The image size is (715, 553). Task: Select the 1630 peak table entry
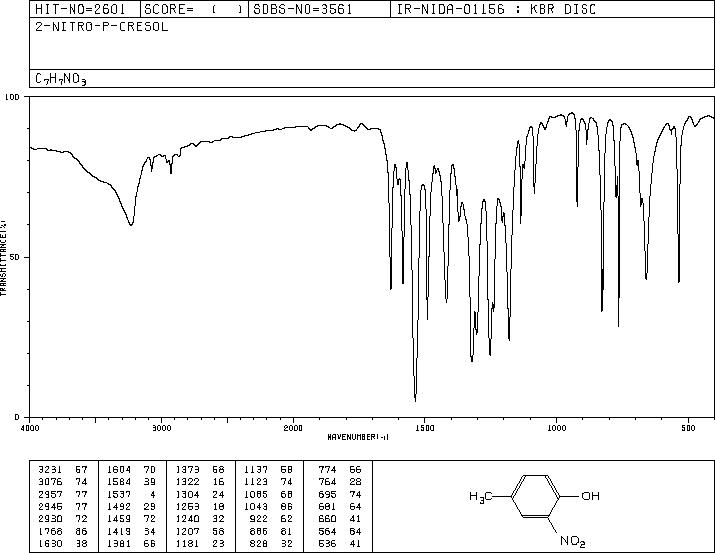pos(62,544)
